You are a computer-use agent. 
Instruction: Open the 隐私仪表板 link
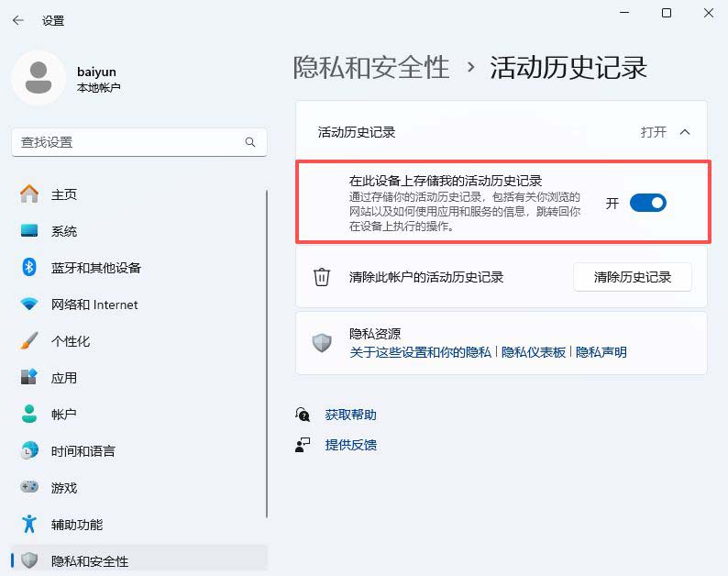click(x=534, y=352)
